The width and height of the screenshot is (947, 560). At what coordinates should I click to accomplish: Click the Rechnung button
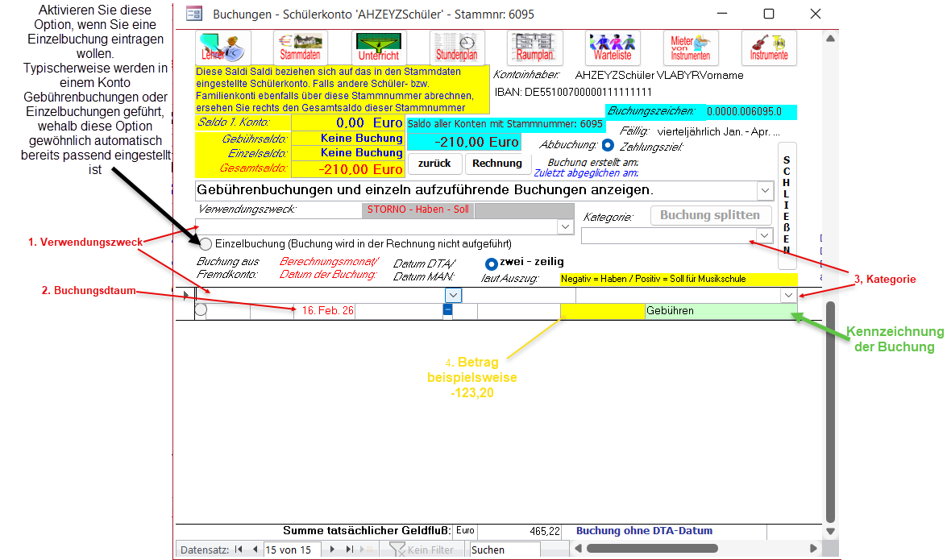point(497,163)
